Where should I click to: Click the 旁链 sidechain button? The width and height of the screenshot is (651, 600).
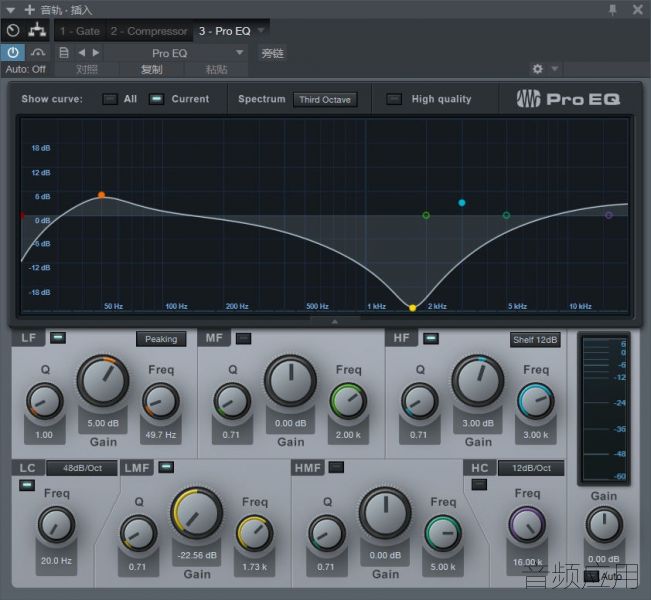272,53
